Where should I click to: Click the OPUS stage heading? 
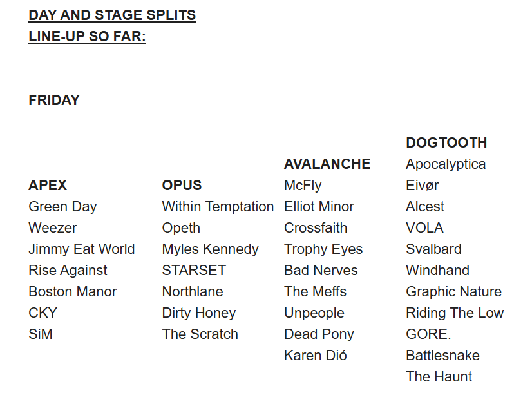182,185
